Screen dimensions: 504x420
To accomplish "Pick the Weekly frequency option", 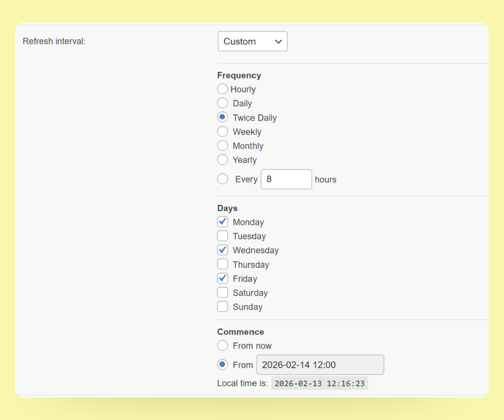I will pos(223,132).
